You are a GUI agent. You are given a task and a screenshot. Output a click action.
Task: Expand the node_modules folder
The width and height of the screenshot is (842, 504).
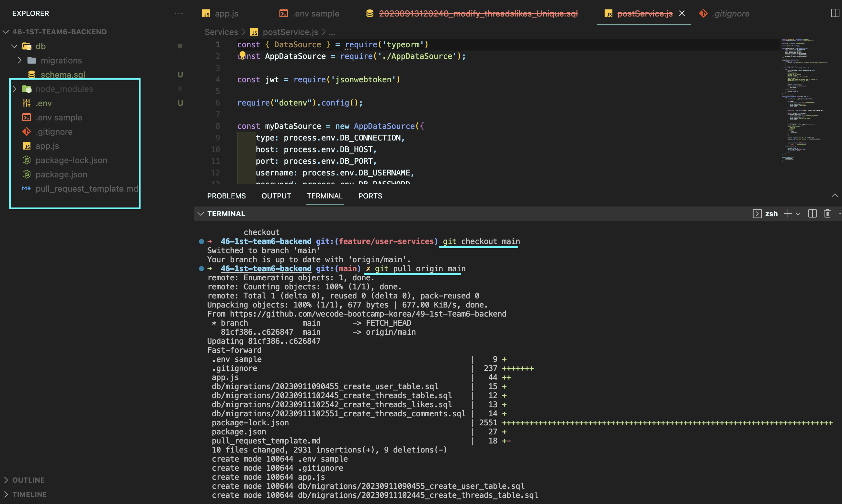coord(15,89)
